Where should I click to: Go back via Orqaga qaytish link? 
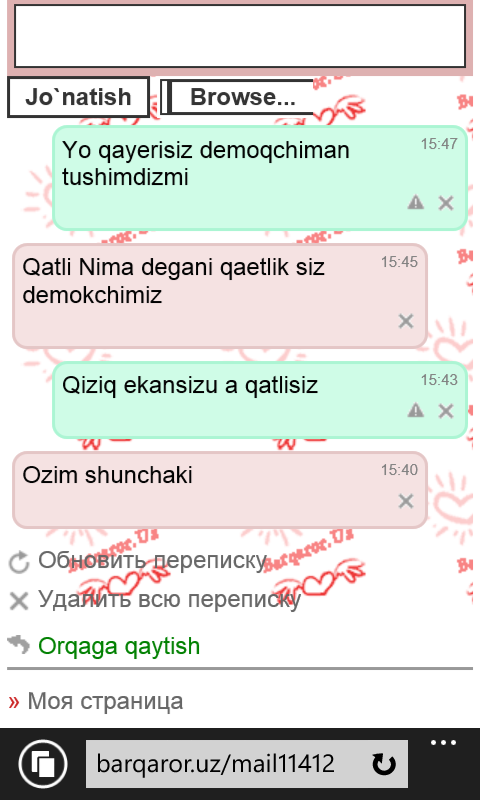click(119, 646)
